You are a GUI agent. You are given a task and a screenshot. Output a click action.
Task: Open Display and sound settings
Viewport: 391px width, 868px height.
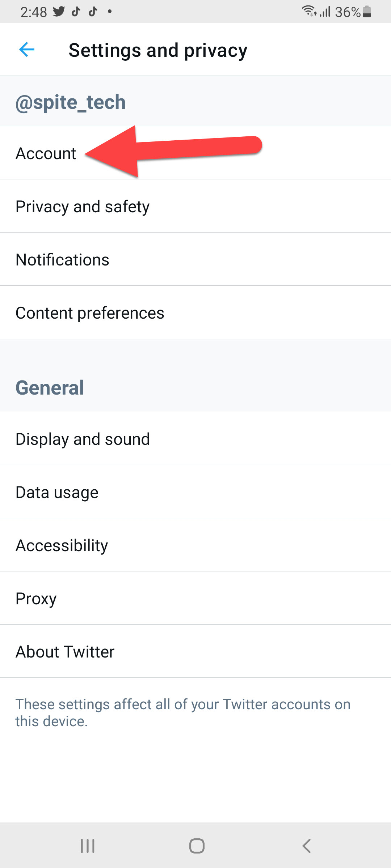pos(83,439)
